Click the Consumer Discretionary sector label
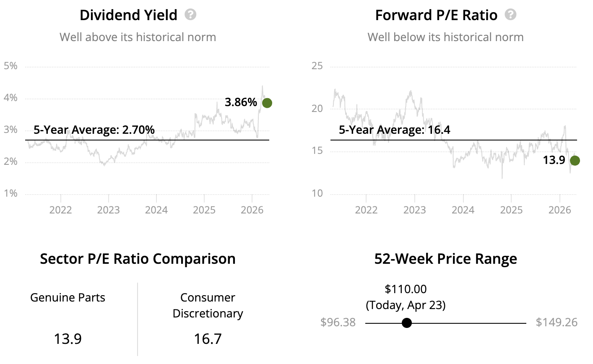This screenshot has width=593, height=364. pyautogui.click(x=208, y=306)
